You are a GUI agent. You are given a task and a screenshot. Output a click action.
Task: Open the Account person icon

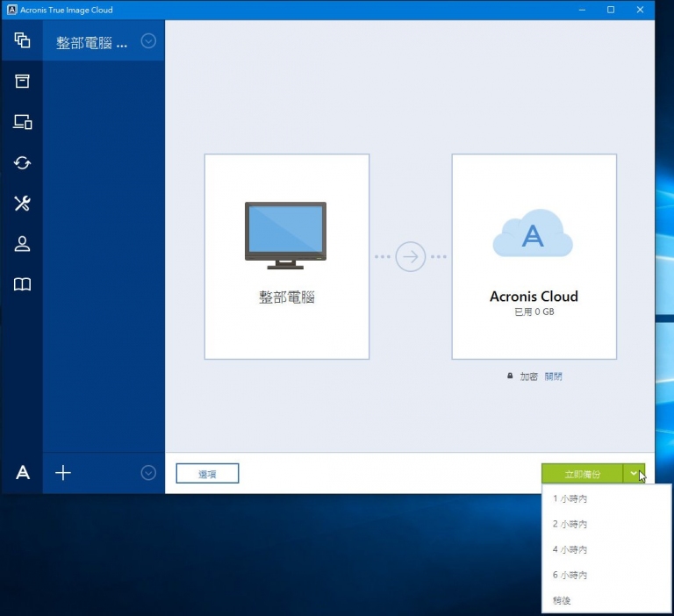point(22,244)
